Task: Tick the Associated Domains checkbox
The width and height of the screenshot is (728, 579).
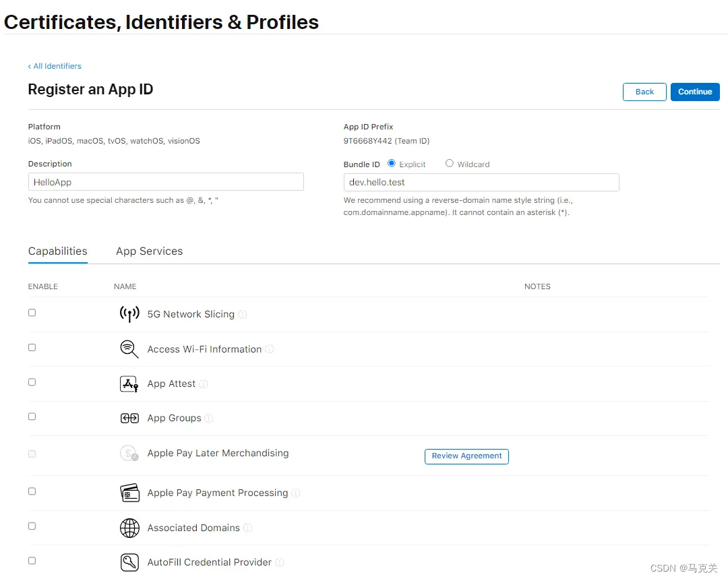Action: (x=32, y=526)
